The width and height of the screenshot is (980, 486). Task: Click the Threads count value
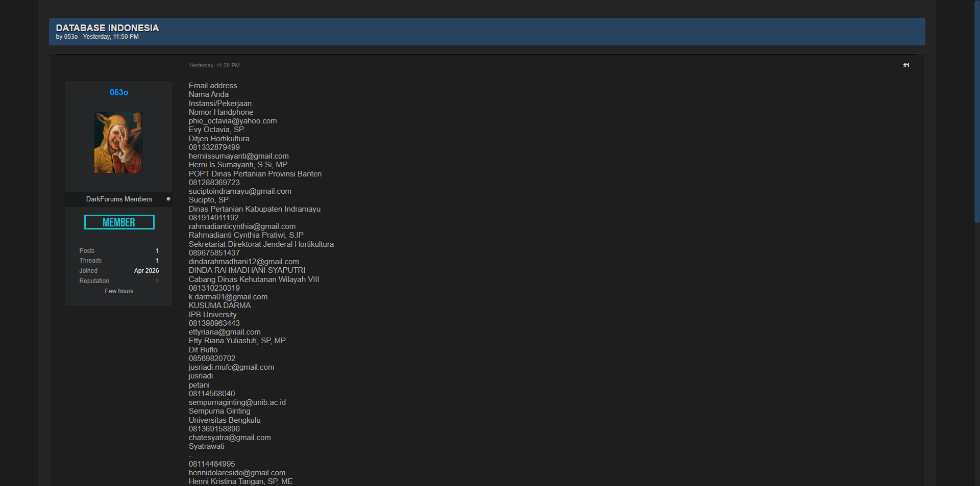157,261
